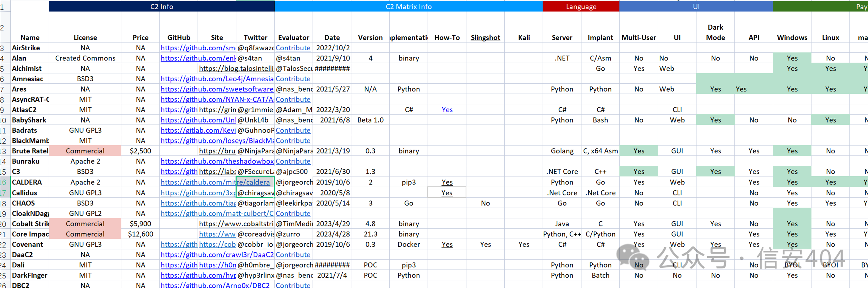Viewport: 868px width, 289px height.
Task: Select the $5,900 price cell
Action: tap(140, 224)
